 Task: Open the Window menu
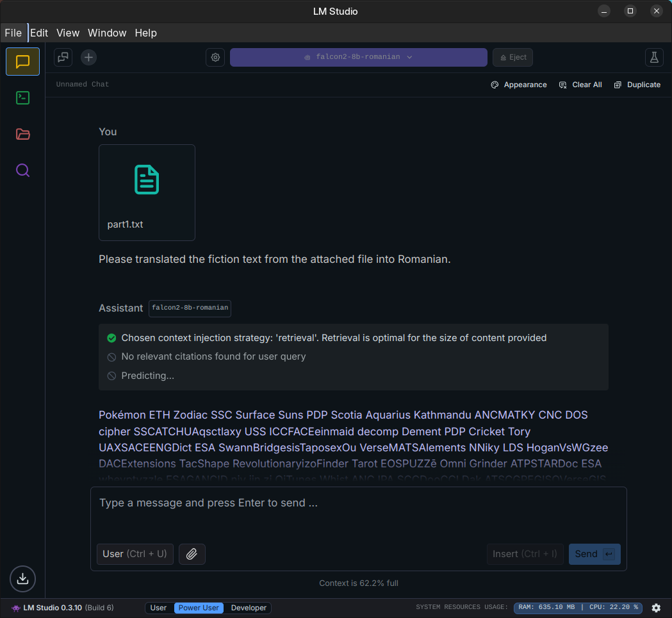107,33
